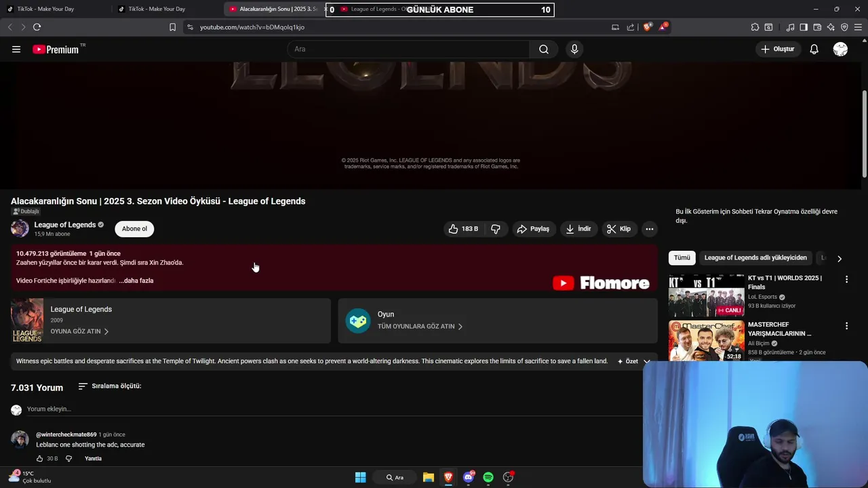The width and height of the screenshot is (868, 488).
Task: Go back in browser history
Action: click(x=9, y=27)
